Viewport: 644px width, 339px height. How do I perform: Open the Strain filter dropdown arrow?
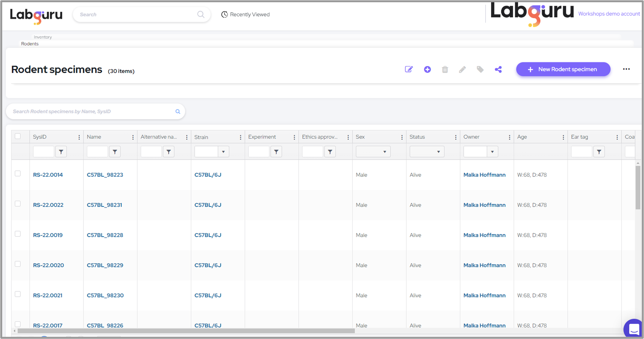[x=223, y=152]
